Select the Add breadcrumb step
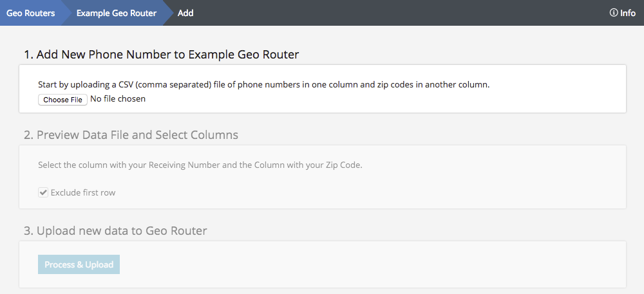 point(185,13)
